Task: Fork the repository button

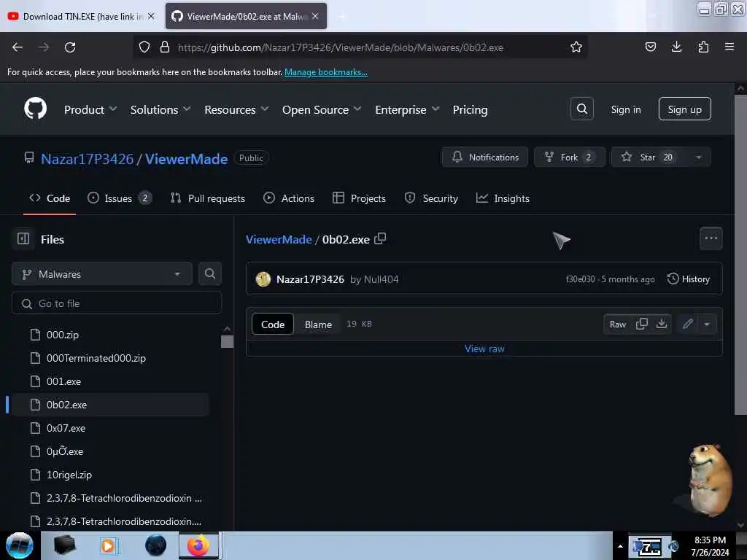Action: (x=569, y=157)
